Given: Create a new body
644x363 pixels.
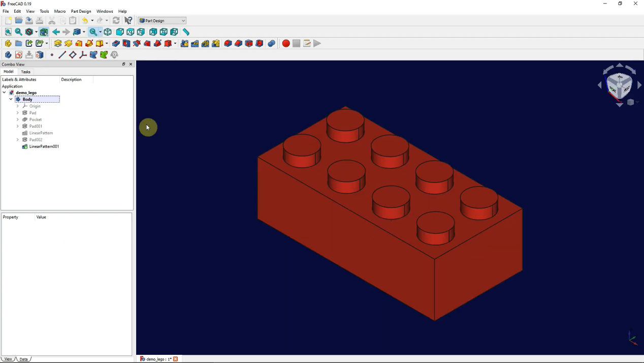Looking at the screenshot, I should [8, 54].
